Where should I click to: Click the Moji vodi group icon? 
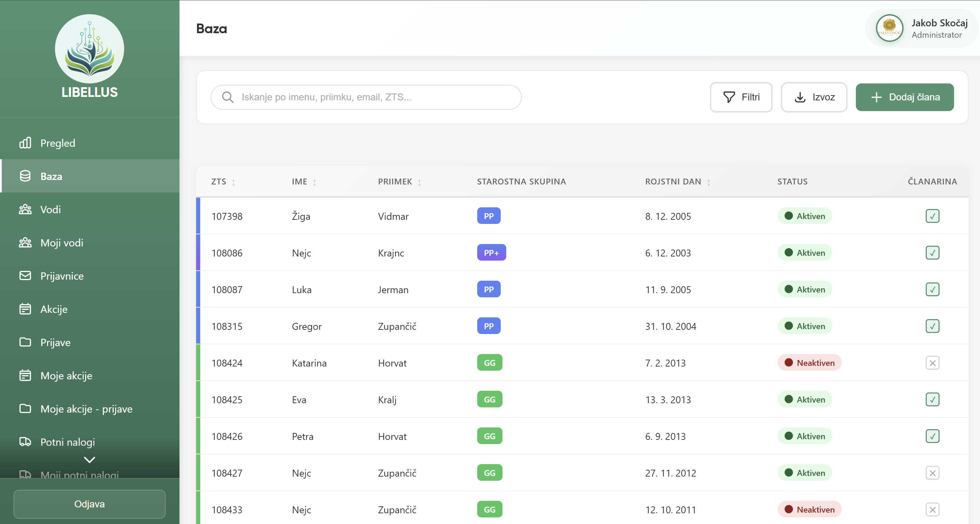pos(25,243)
